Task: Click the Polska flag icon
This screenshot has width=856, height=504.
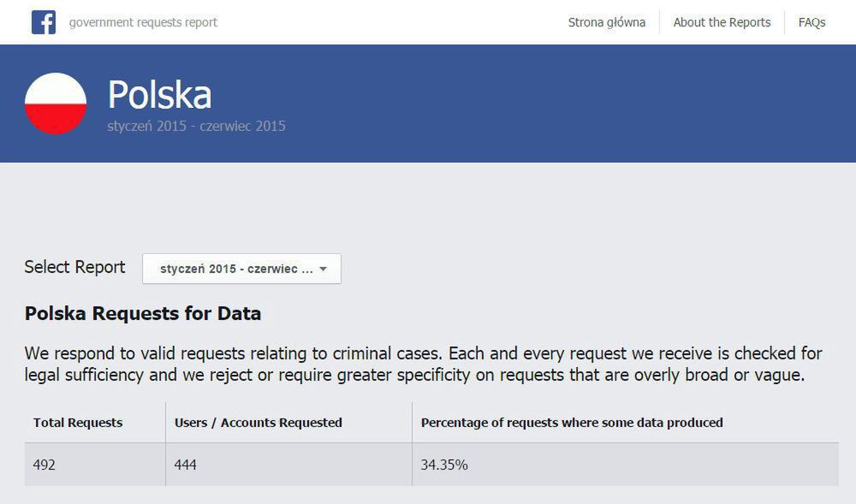Action: pos(55,102)
